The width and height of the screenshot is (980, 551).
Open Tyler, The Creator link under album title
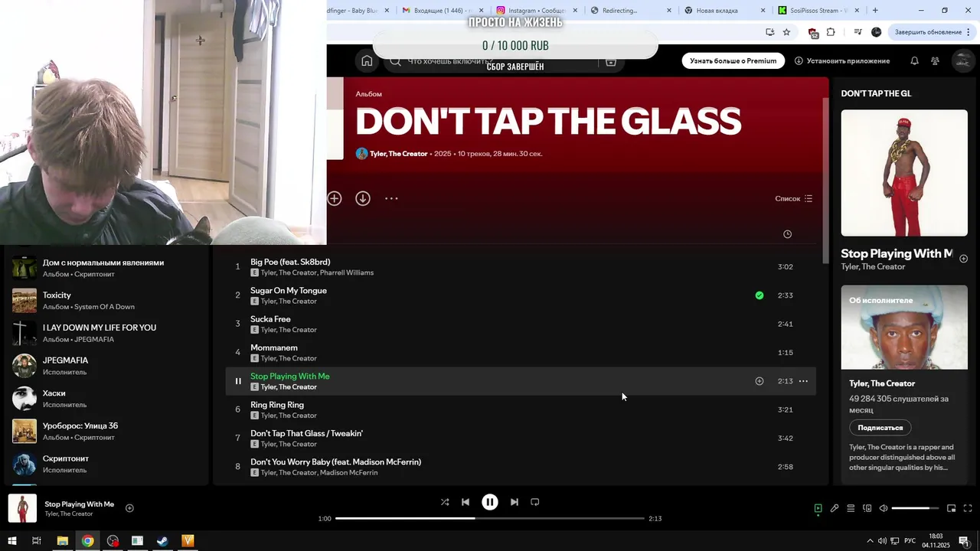(398, 154)
